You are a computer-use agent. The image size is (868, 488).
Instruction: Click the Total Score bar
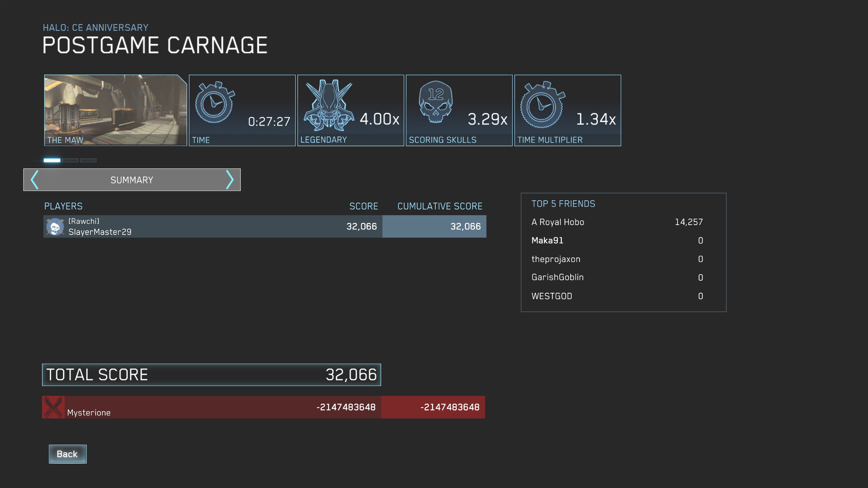click(x=211, y=375)
